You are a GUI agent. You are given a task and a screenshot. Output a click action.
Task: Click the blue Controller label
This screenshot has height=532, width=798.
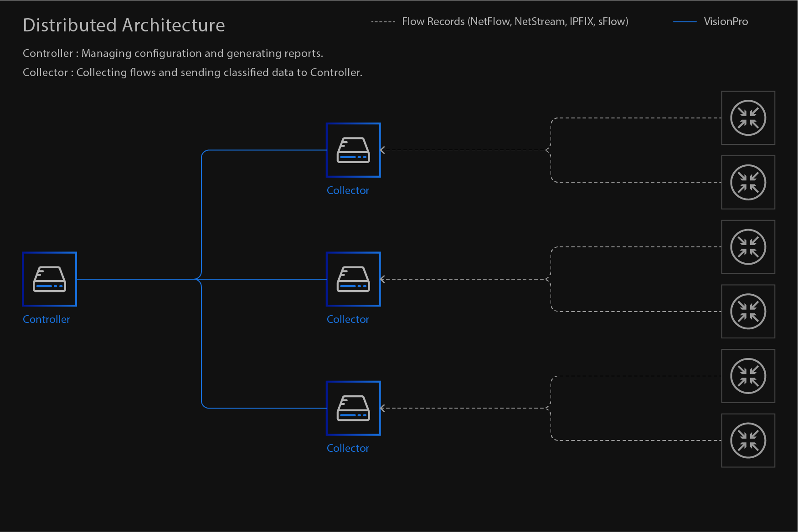point(46,319)
